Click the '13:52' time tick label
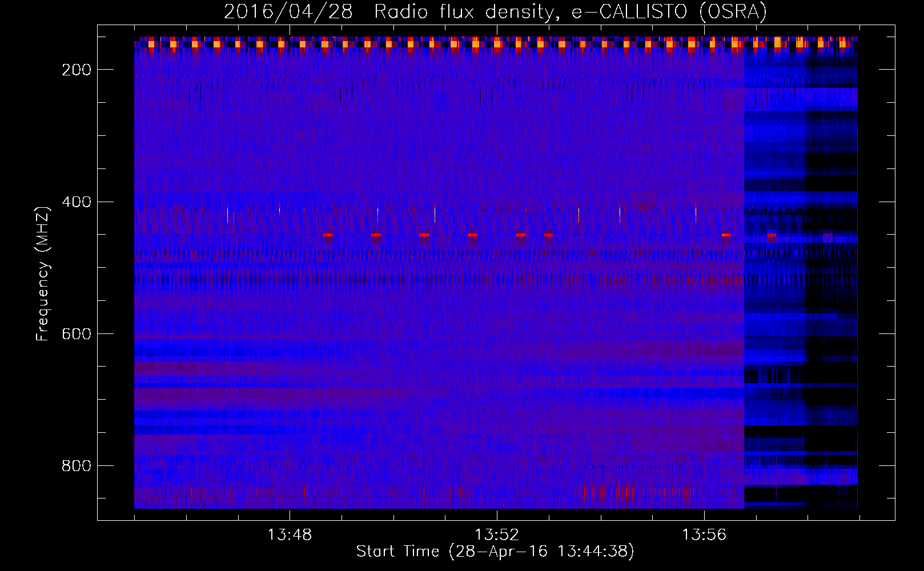 tap(497, 534)
